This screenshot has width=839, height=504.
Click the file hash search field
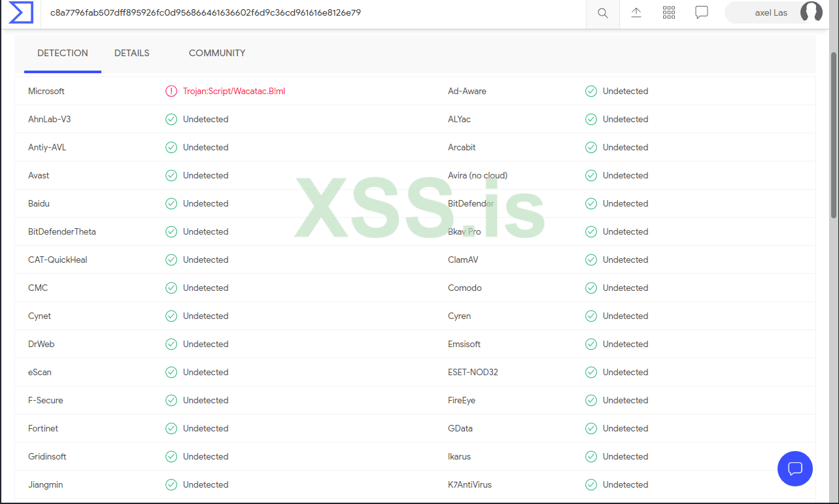pyautogui.click(x=313, y=13)
